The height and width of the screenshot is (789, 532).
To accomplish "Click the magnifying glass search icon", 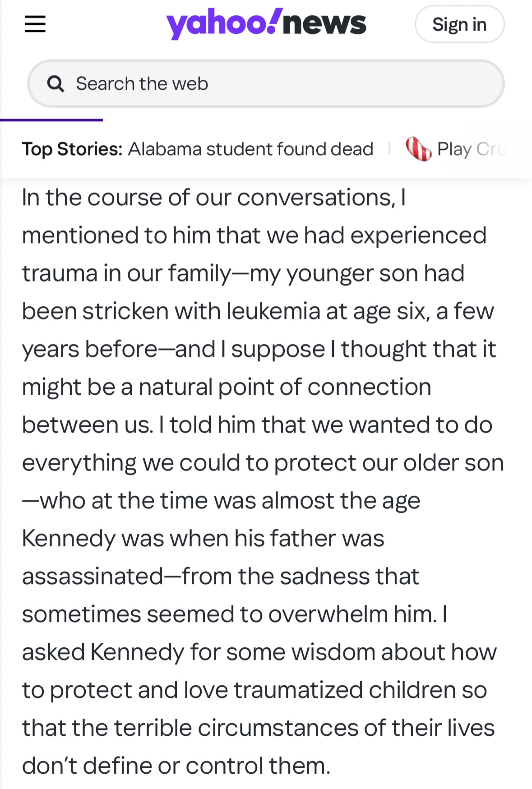I will (56, 84).
